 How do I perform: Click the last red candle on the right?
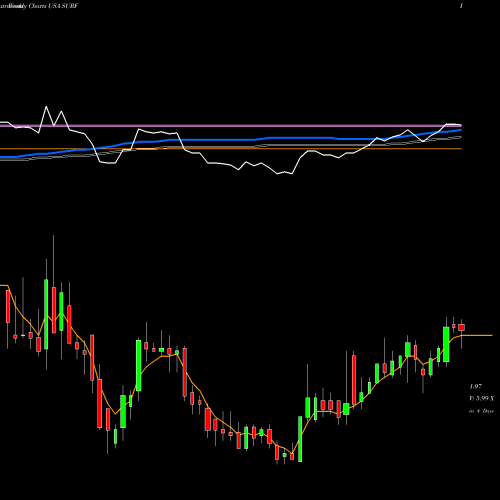coord(461,327)
